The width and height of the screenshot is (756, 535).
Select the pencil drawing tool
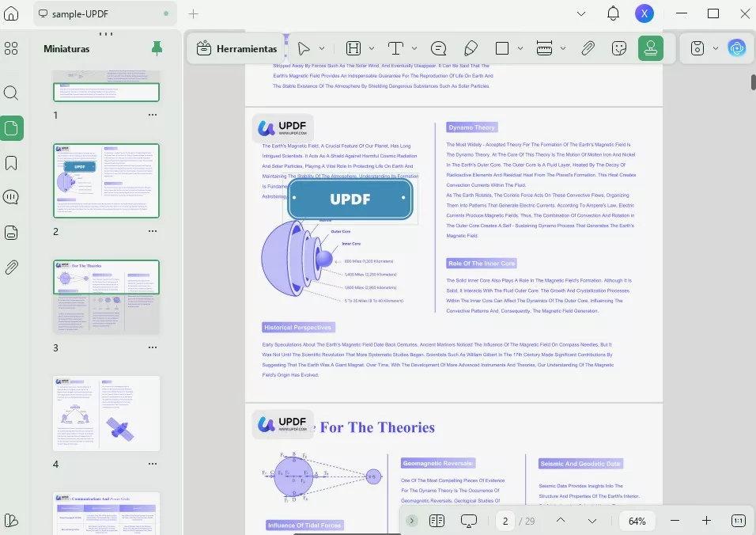[471, 48]
